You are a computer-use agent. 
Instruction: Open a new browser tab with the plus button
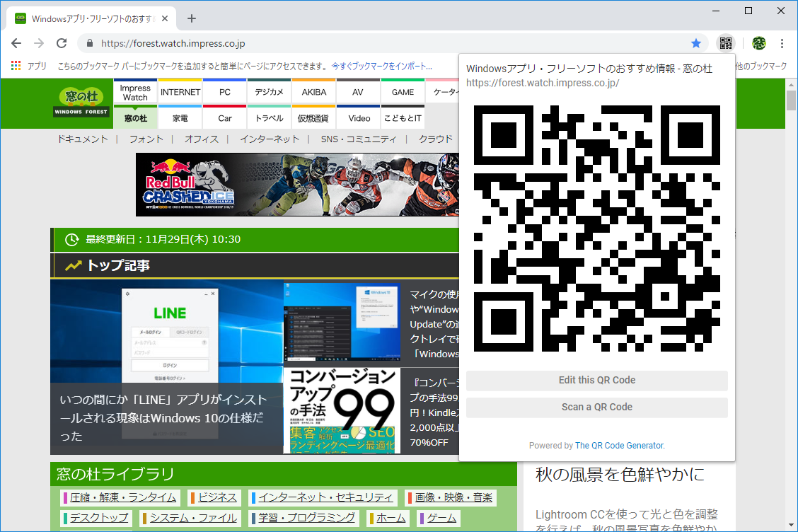click(x=191, y=18)
